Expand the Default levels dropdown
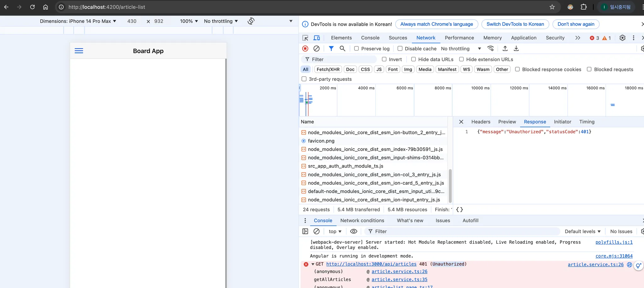The height and width of the screenshot is (288, 644). [582, 231]
